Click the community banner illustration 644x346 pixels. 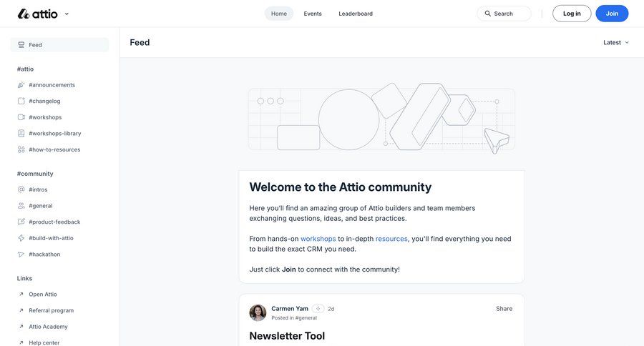click(x=381, y=119)
